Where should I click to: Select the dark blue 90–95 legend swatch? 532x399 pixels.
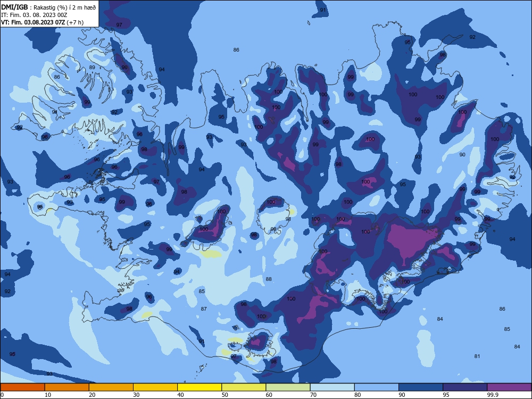click(421, 387)
